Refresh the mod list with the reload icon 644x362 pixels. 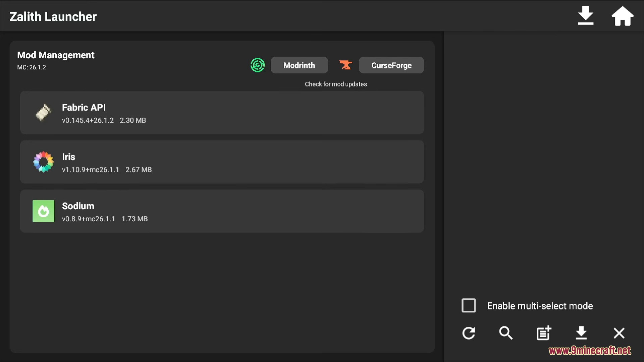469,333
